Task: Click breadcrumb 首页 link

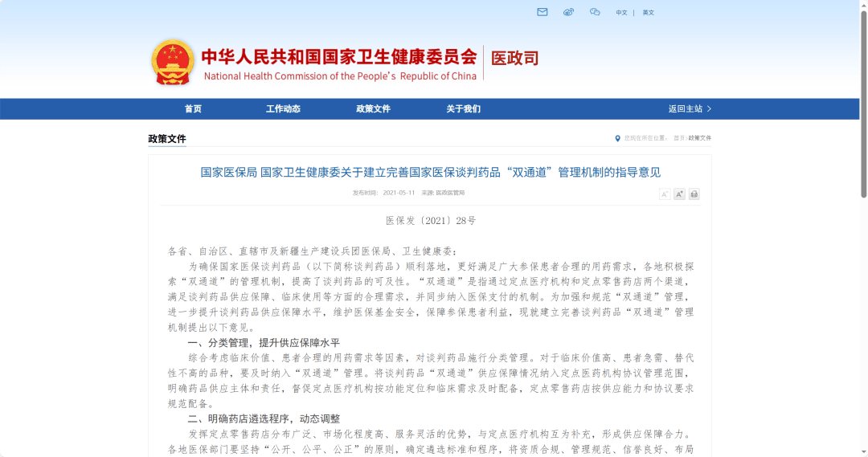Action: (x=678, y=138)
